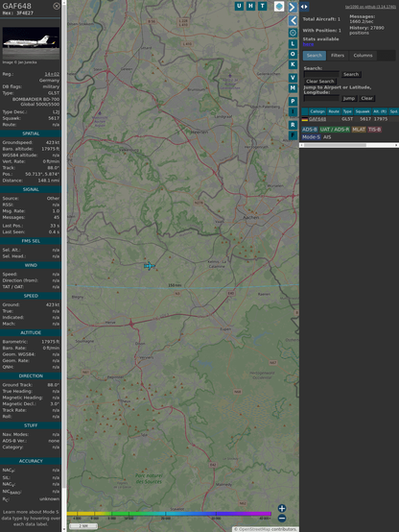Toggle sidebar width with double-arrow button
The width and height of the screenshot is (399, 532).
coord(304,7)
